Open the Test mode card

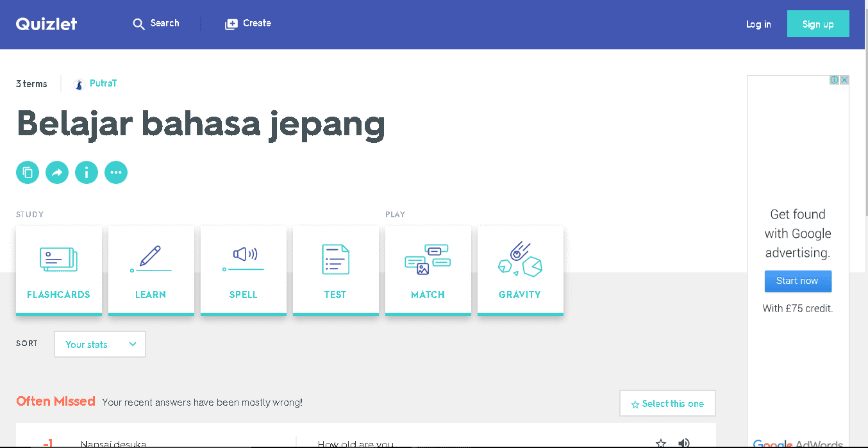[336, 270]
